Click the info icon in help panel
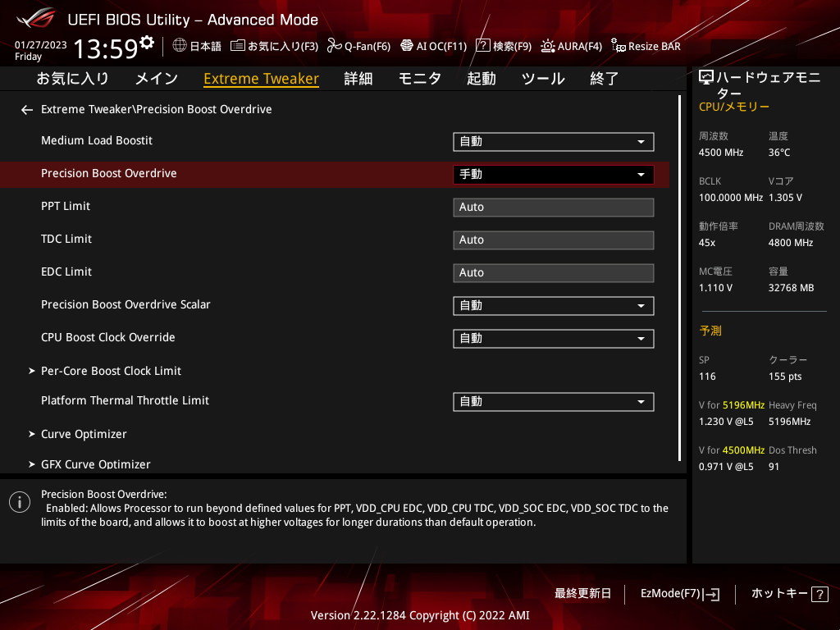This screenshot has height=630, width=840. point(20,503)
